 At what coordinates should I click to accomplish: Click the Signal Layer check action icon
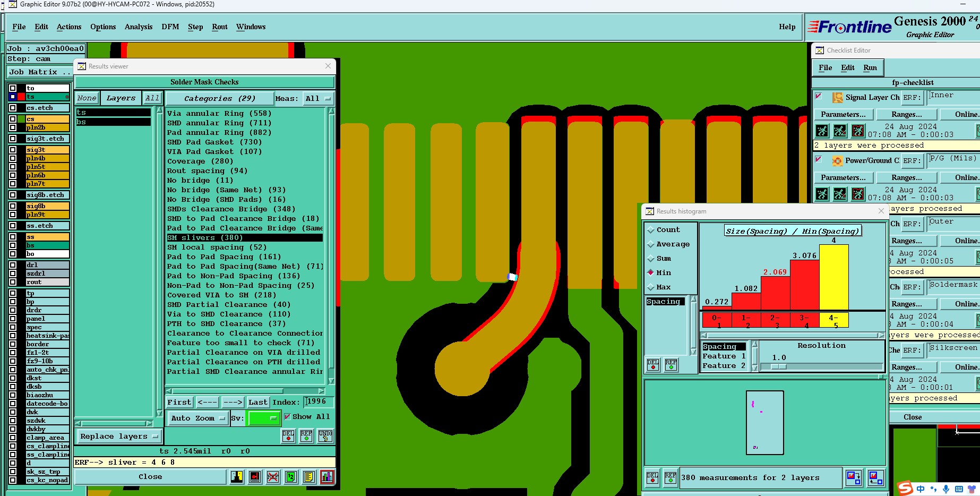click(x=838, y=98)
